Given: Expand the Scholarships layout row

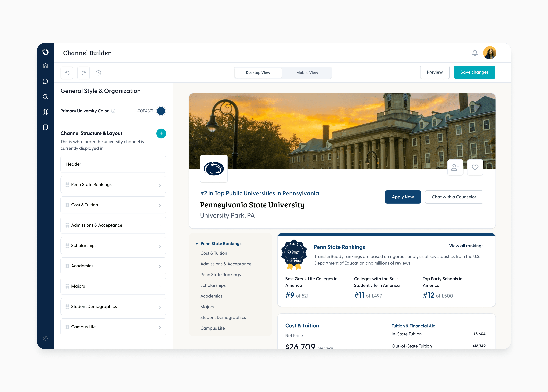Looking at the screenshot, I should pos(113,245).
